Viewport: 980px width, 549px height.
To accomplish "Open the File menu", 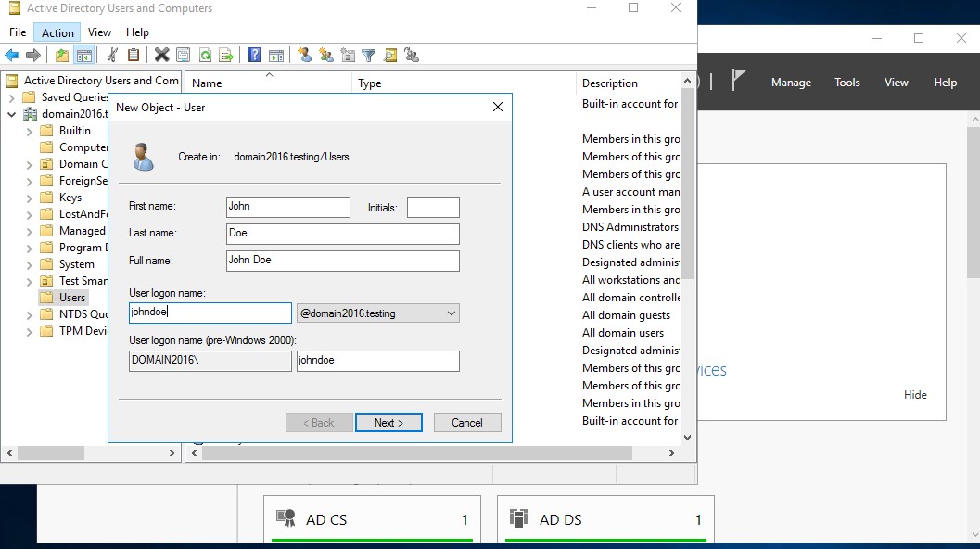I will [x=18, y=32].
